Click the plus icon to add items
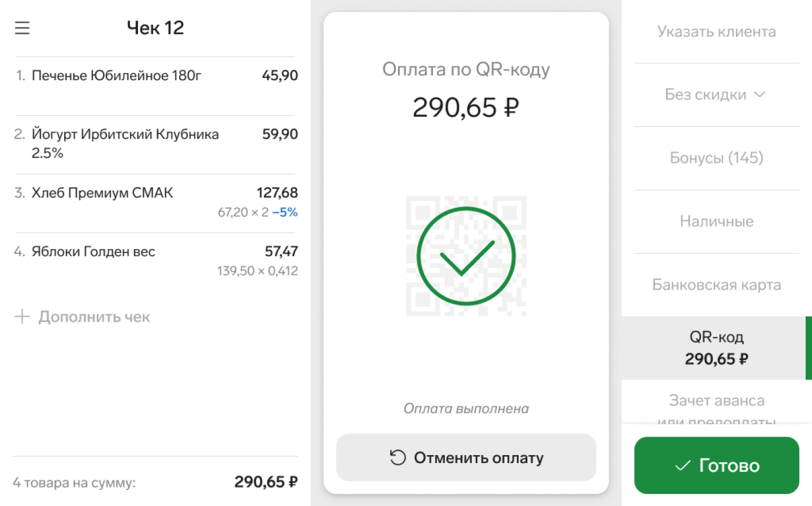 (x=22, y=317)
